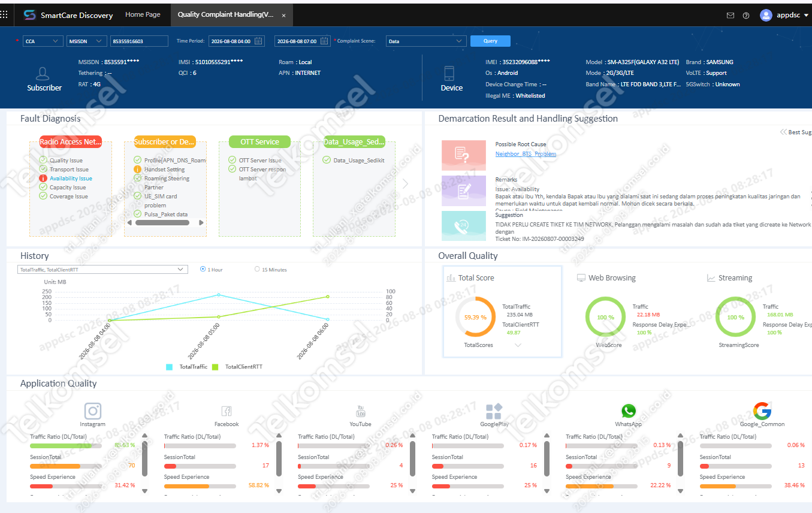This screenshot has width=812, height=513.
Task: Open the mail messages icon
Action: click(x=730, y=16)
